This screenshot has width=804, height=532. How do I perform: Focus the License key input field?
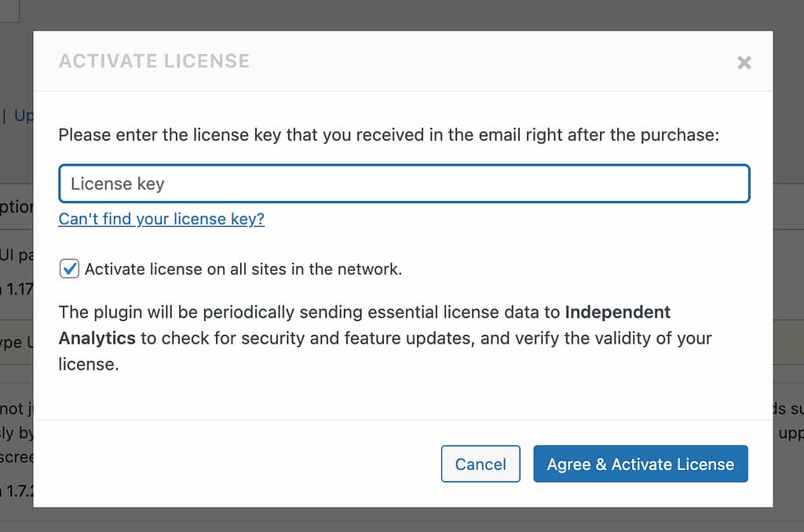[404, 184]
